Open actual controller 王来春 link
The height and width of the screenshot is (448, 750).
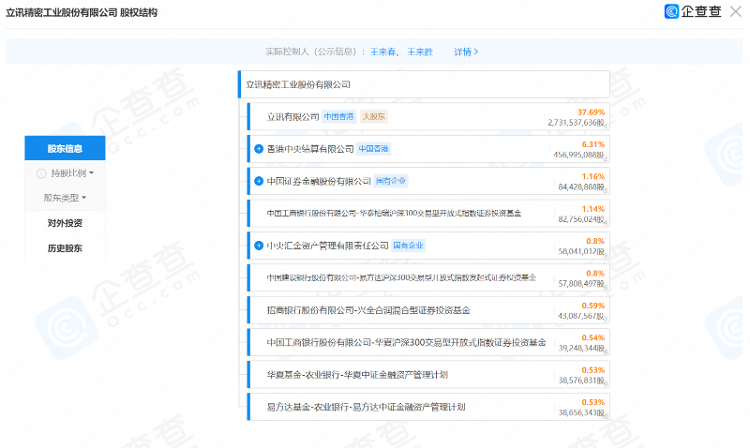coord(383,52)
